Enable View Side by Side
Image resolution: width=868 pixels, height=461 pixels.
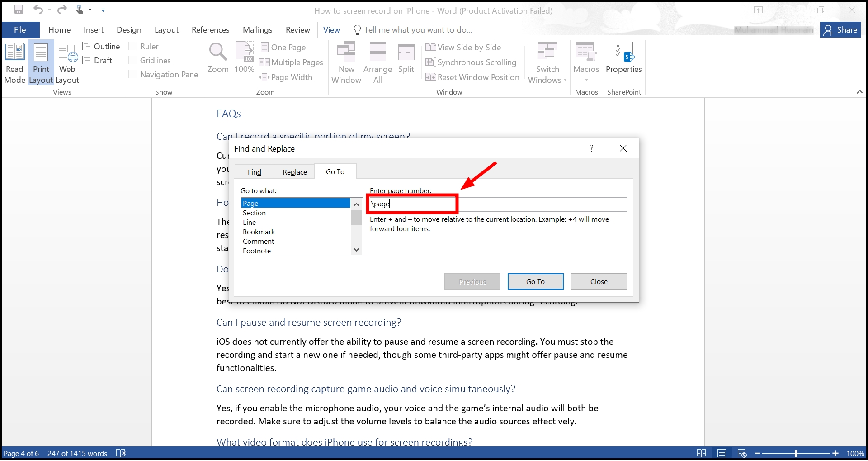click(463, 47)
